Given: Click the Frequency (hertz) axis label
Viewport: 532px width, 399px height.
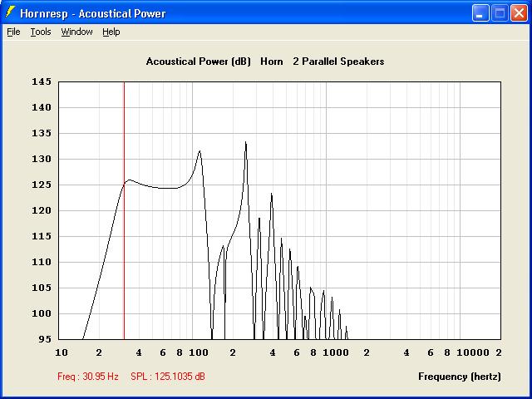Looking at the screenshot, I should pos(460,377).
